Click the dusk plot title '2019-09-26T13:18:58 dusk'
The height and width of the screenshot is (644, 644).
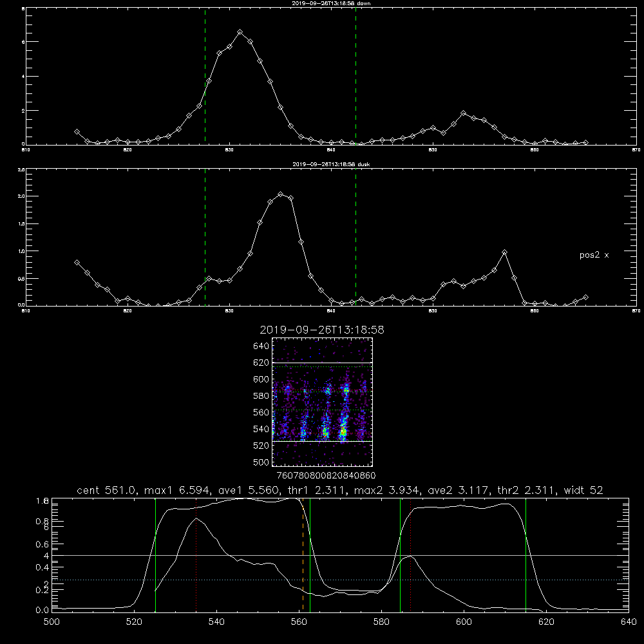click(331, 164)
